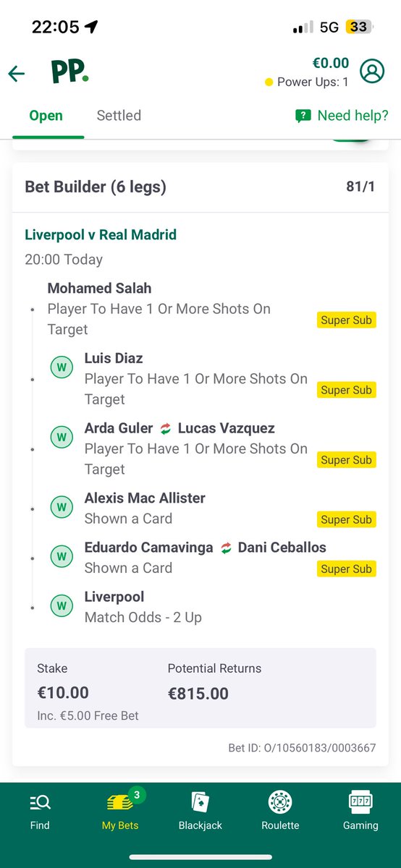The image size is (401, 868).
Task: Open Liverpool v Real Madrid match link
Action: (x=101, y=234)
